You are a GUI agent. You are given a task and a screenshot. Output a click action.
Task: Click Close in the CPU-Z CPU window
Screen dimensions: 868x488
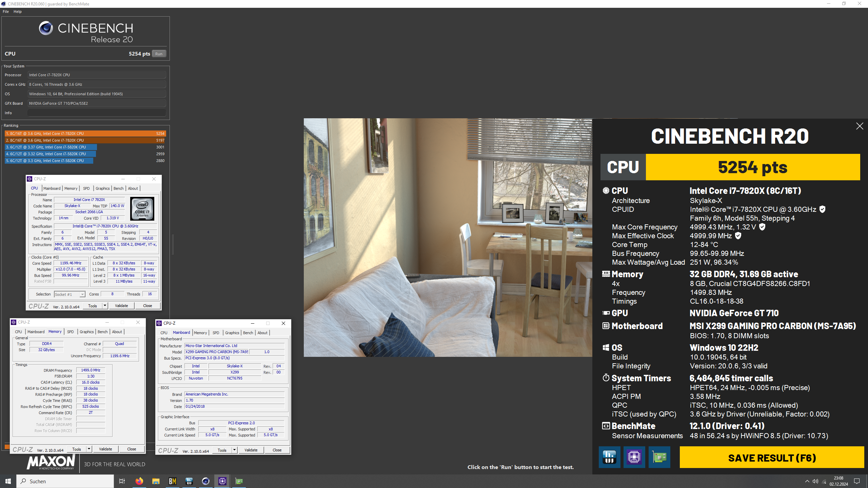[147, 306]
